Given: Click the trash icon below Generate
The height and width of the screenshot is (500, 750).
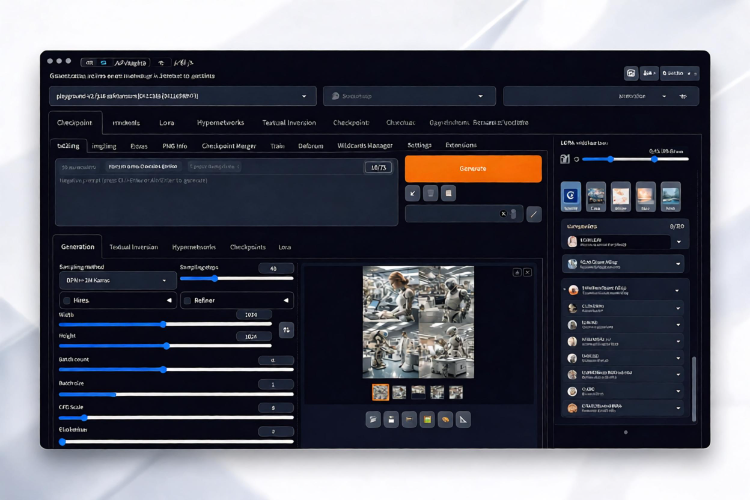Looking at the screenshot, I should click(430, 193).
